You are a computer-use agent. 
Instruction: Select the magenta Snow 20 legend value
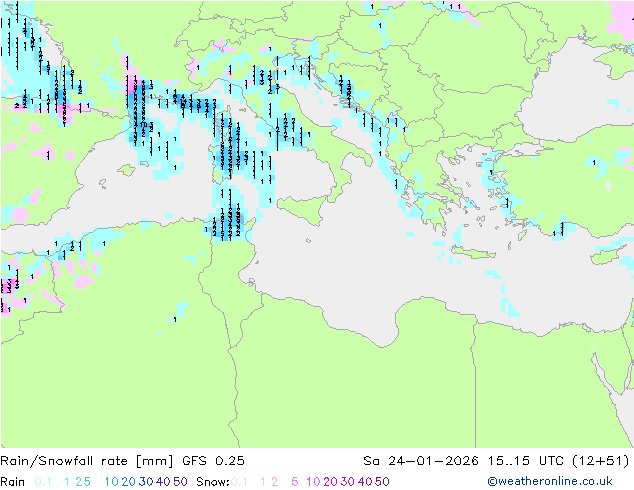click(330, 482)
